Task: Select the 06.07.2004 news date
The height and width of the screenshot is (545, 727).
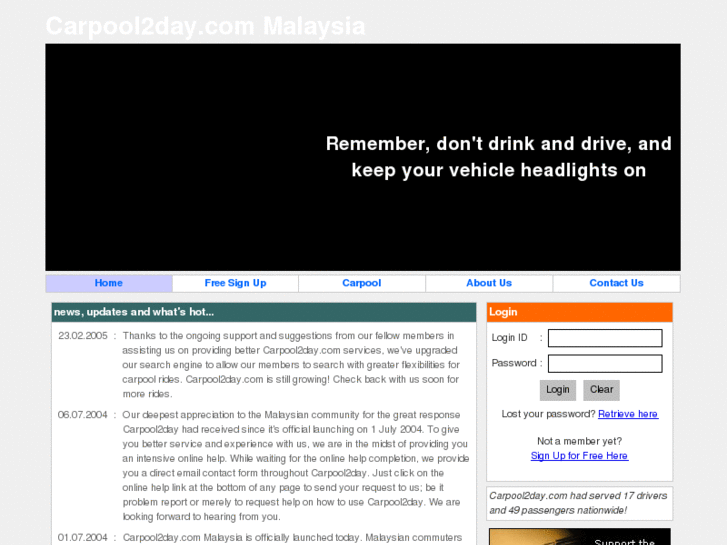Action: [83, 415]
